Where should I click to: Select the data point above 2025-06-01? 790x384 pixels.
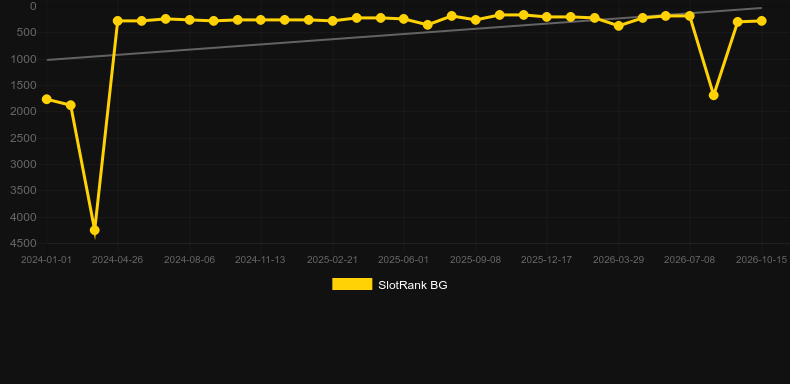click(x=404, y=19)
